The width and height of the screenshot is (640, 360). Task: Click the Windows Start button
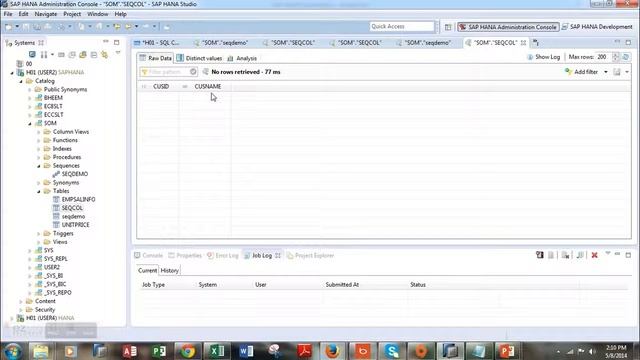click(x=13, y=351)
